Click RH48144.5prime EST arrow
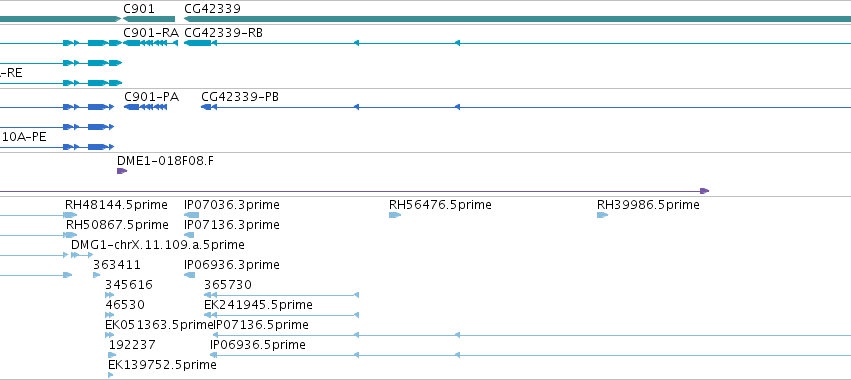 [71, 215]
